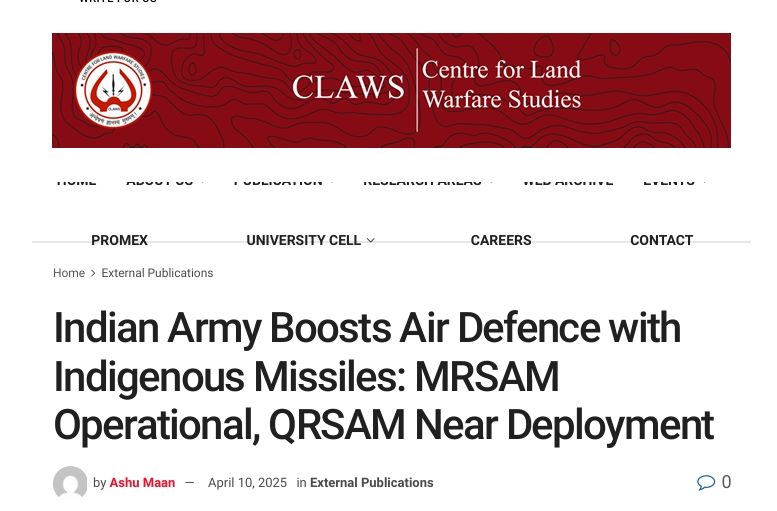Click the CLAWS Centre for Land Warfare Studies banner
Viewport: 777px width, 511px height.
391,90
